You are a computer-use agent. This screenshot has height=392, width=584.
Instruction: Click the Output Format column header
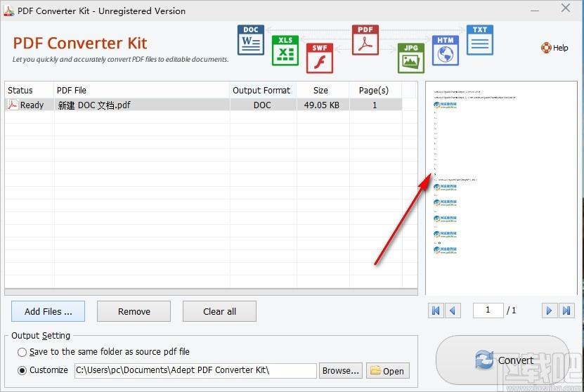point(263,90)
